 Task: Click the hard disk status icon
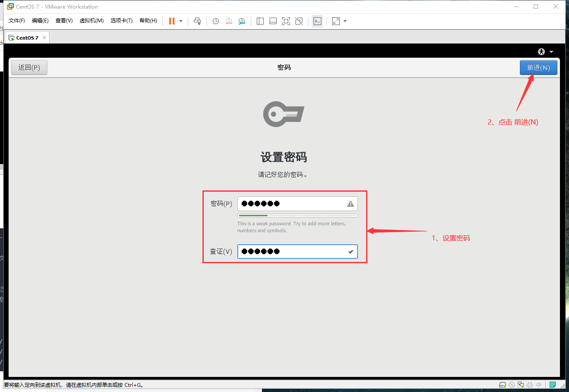click(503, 385)
